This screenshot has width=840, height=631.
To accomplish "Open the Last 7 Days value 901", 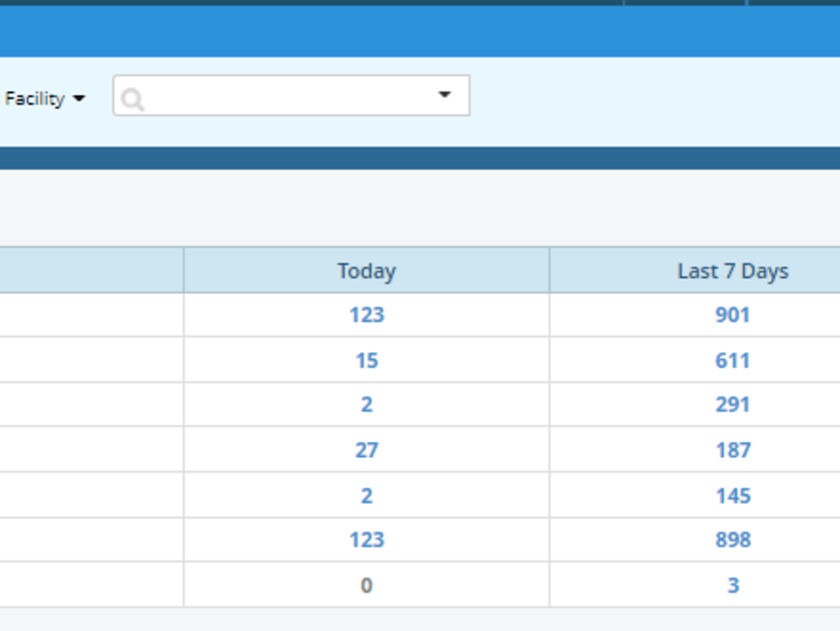I will pos(732,315).
